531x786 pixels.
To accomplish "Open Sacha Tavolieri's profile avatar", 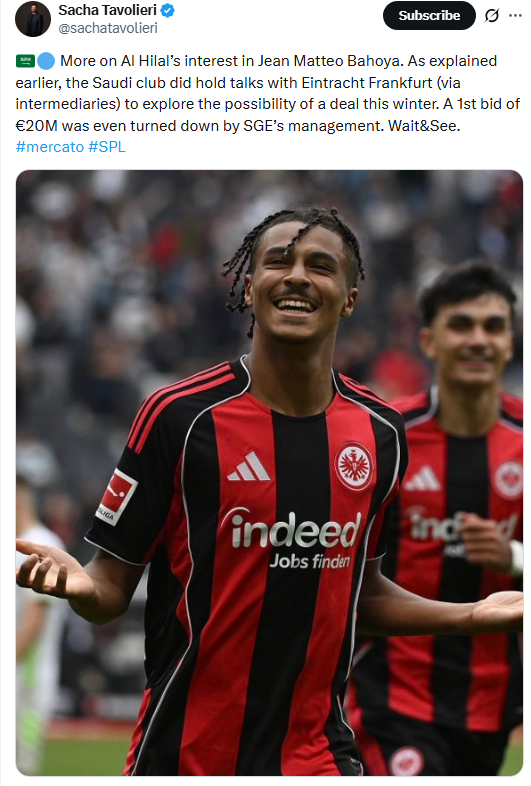I will [33, 19].
